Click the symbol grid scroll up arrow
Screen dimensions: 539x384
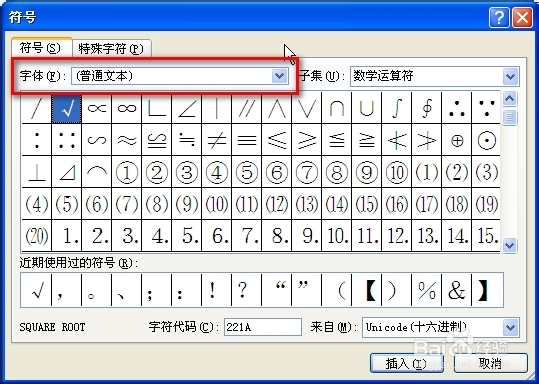coord(509,99)
